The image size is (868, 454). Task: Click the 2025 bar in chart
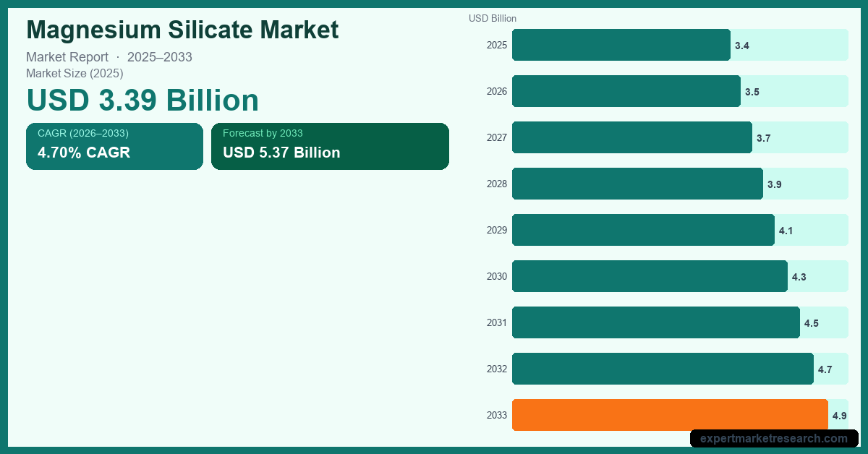[621, 45]
